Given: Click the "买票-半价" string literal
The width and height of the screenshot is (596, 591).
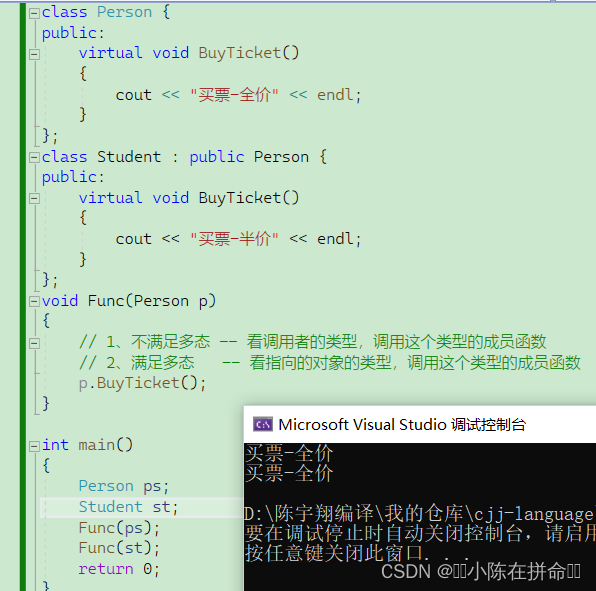Looking at the screenshot, I should [235, 239].
